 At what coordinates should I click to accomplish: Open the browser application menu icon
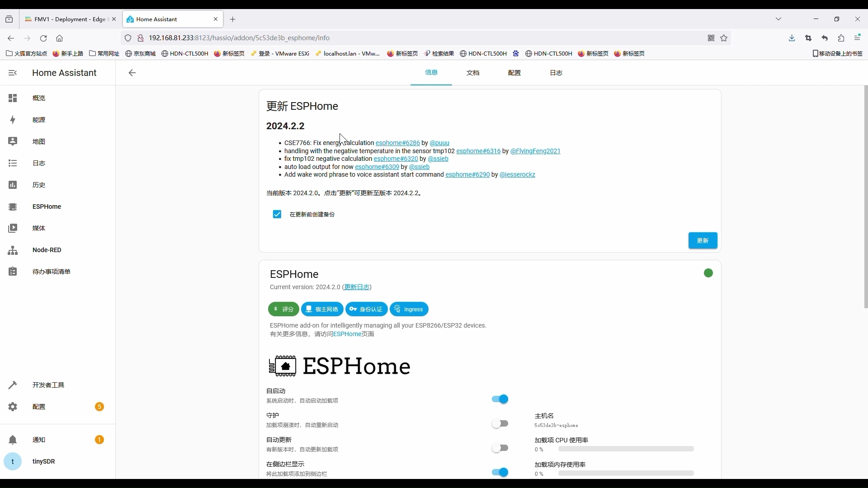[x=857, y=38]
